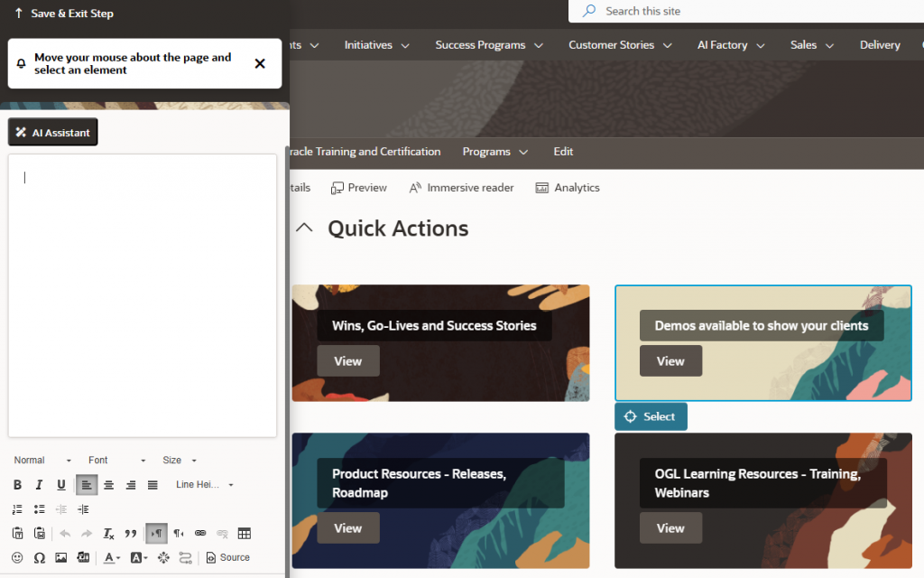Align text left in the editor

point(87,485)
